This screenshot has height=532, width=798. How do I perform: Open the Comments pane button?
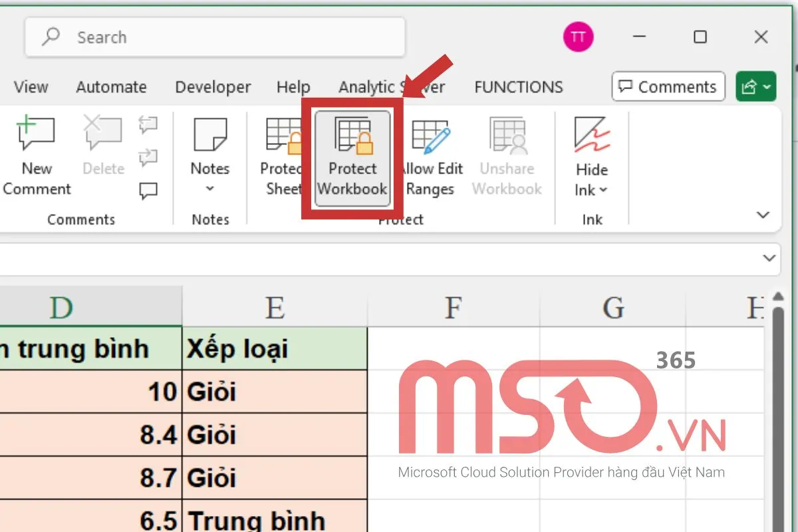coord(668,86)
